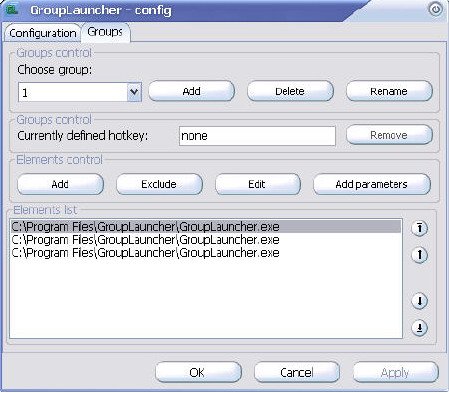449x393 pixels.
Task: Click the Cancel button
Action: 297,372
